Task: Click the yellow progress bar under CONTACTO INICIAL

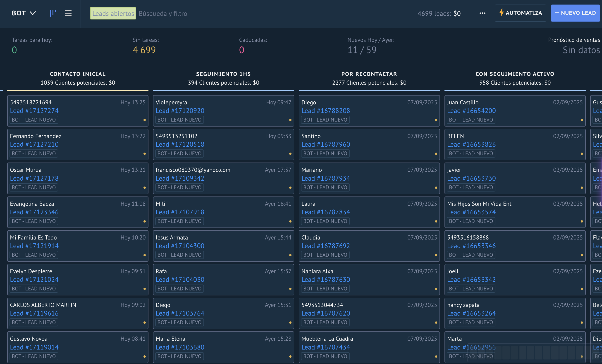Action: 78,90
